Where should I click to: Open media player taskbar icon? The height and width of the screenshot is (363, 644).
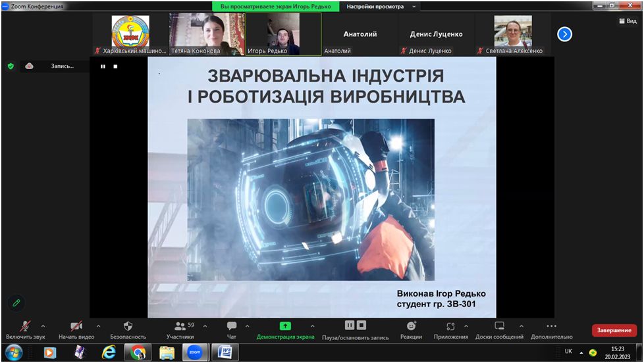point(49,352)
